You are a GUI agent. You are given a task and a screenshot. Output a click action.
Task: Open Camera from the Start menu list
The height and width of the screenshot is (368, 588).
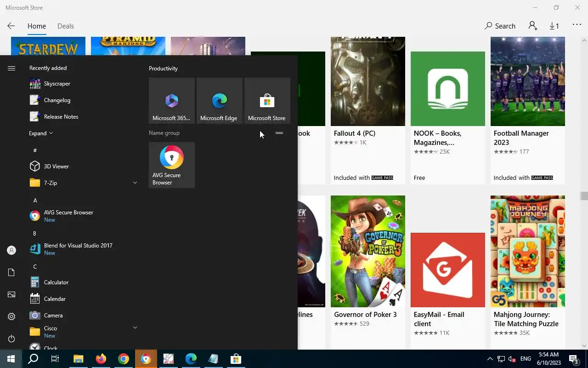[83, 316]
